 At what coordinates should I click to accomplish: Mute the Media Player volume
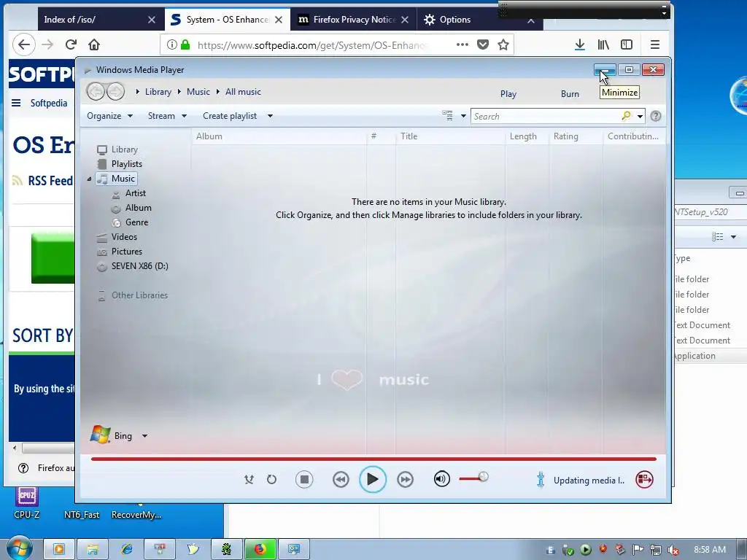click(x=441, y=478)
